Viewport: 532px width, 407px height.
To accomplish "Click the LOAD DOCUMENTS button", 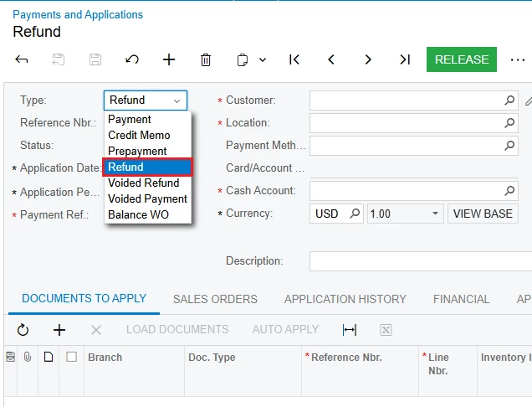I will coord(177,329).
